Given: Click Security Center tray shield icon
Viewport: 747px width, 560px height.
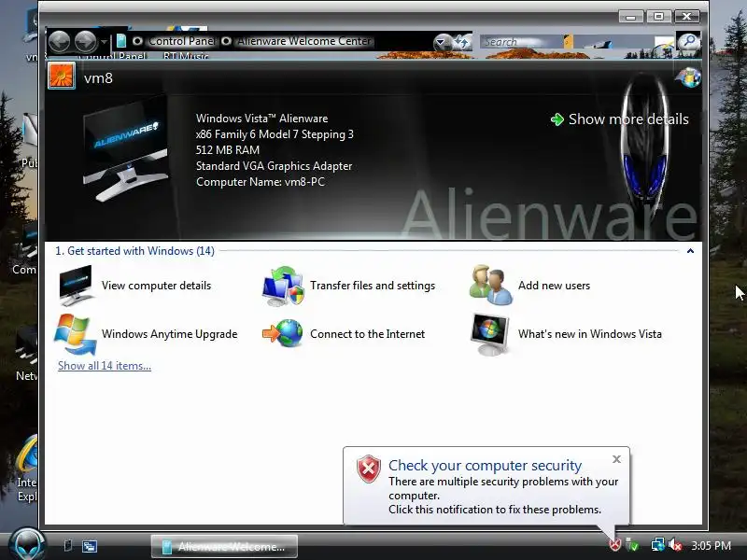Looking at the screenshot, I should [x=615, y=544].
